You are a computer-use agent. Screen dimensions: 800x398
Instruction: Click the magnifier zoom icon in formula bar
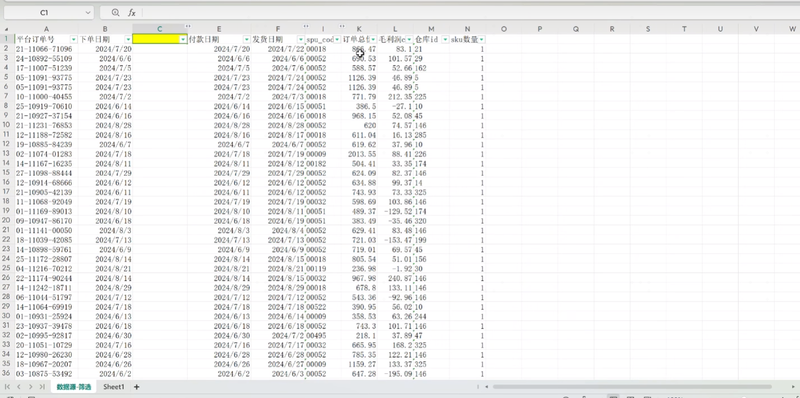tap(115, 13)
